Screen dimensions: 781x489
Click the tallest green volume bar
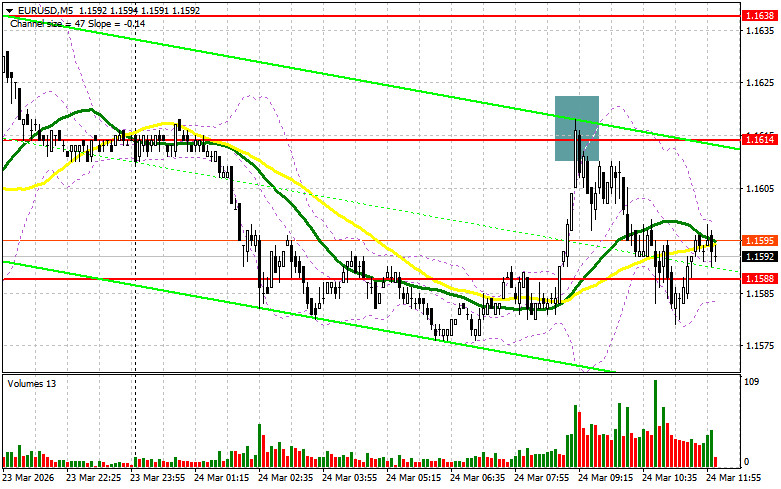[655, 423]
